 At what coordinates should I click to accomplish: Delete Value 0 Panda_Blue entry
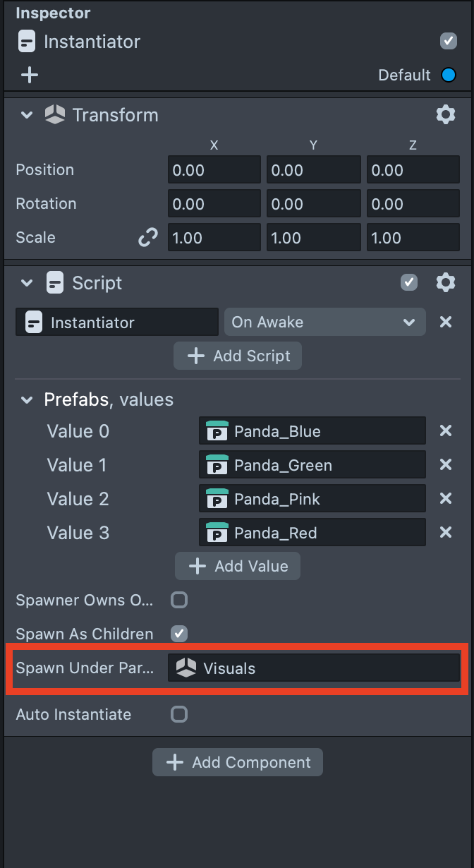(446, 430)
